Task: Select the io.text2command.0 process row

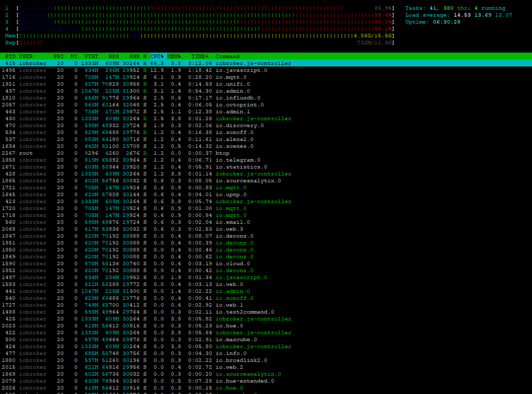Action: [x=266, y=312]
